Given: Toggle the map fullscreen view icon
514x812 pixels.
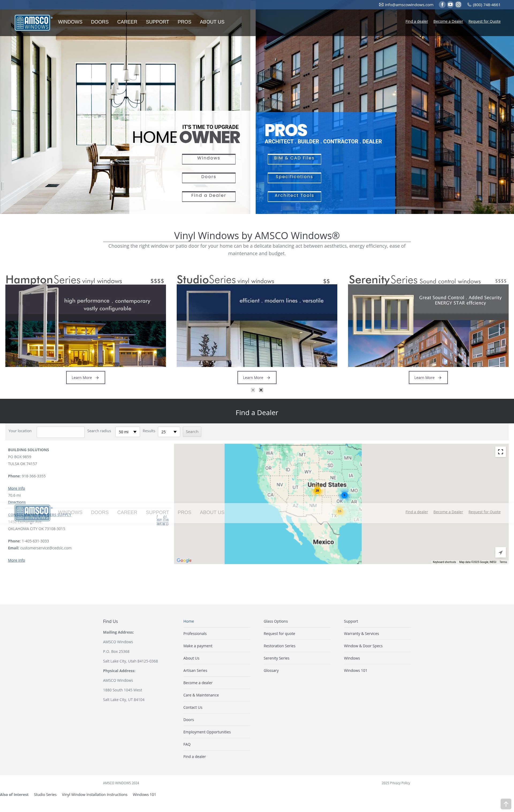Looking at the screenshot, I should [x=501, y=452].
